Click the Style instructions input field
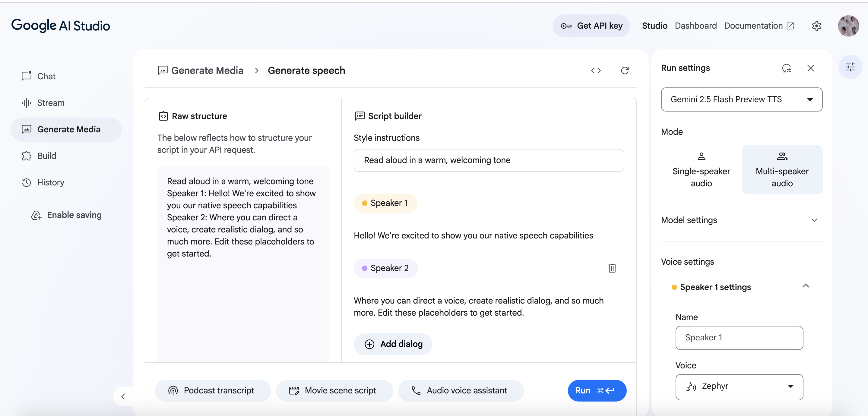Viewport: 868px width, 416px height. click(x=489, y=160)
